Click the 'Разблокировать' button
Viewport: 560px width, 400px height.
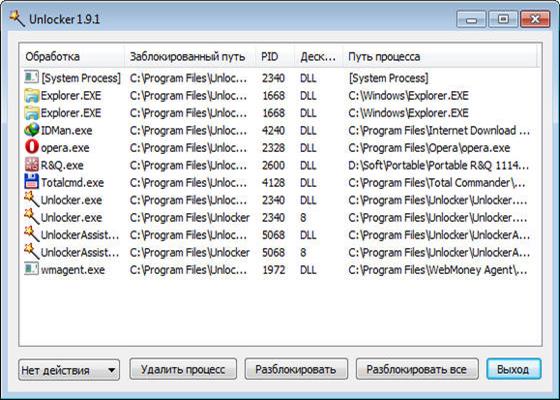296,369
